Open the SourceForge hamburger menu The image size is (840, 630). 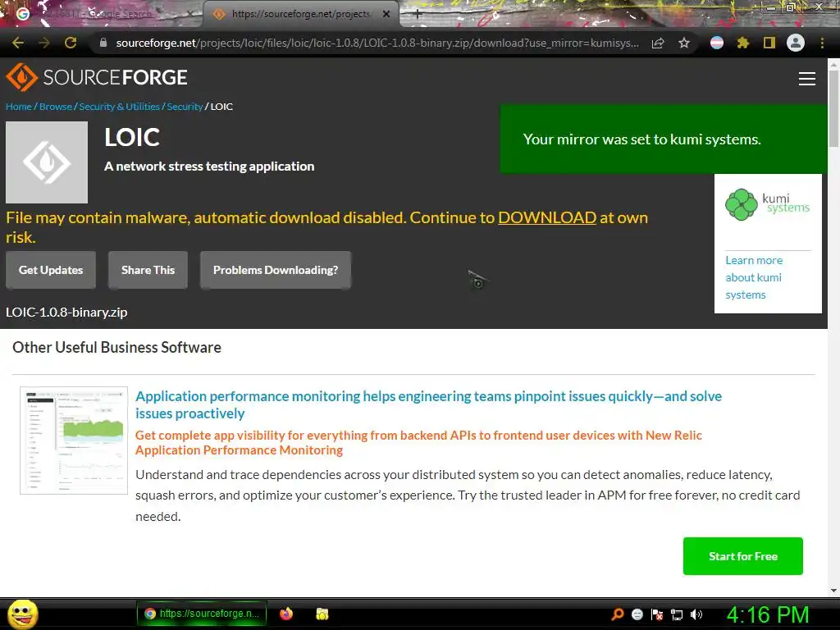pyautogui.click(x=807, y=79)
